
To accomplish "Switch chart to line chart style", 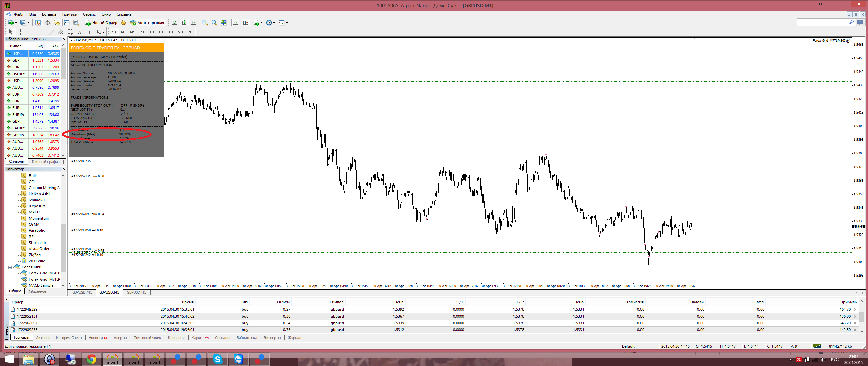I will tap(194, 23).
